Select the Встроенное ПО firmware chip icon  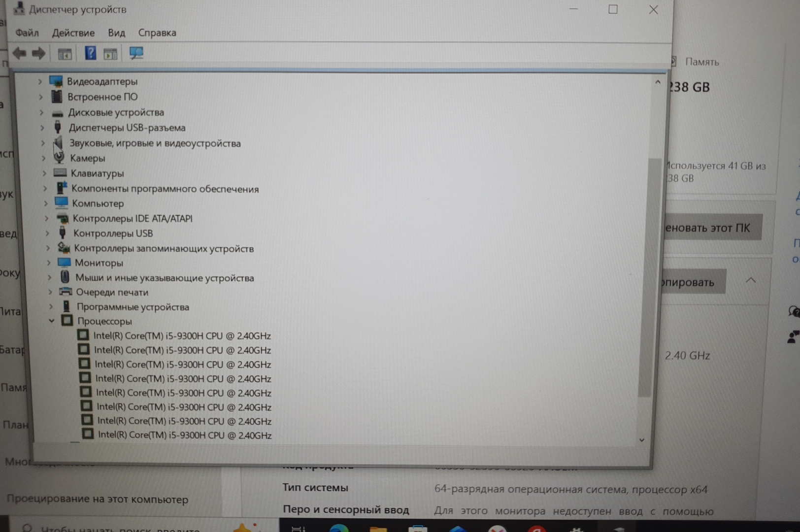tap(57, 97)
